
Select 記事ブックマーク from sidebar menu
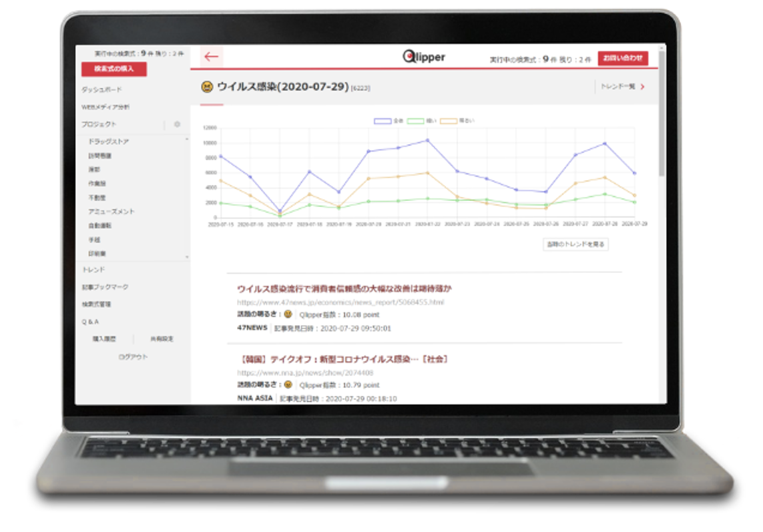105,287
